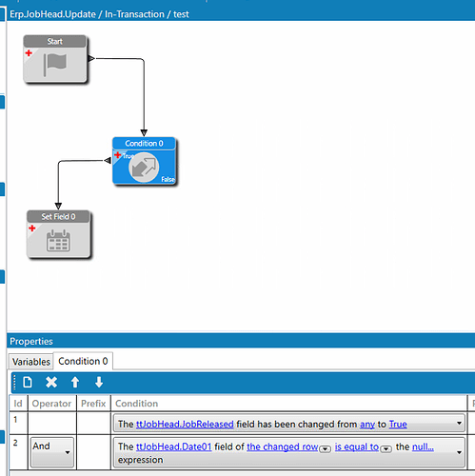The image size is (475, 476).
Task: Click red plus on Set Field 0
Action: (32, 228)
